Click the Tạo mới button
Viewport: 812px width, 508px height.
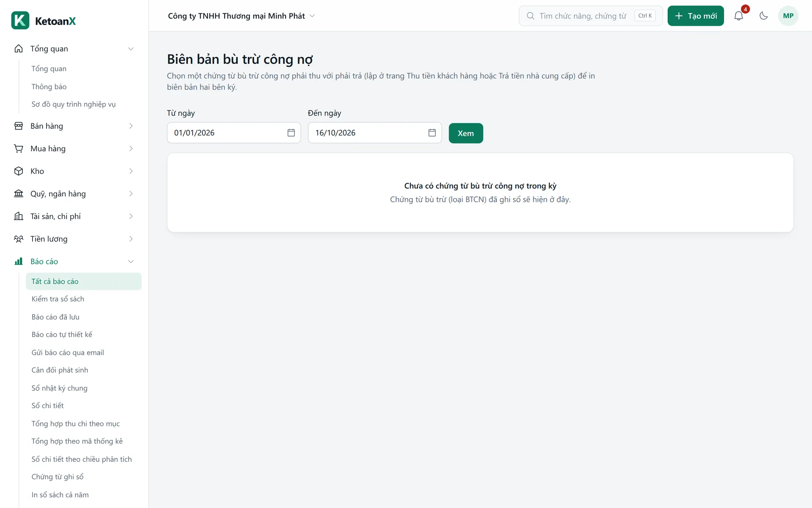pyautogui.click(x=696, y=16)
